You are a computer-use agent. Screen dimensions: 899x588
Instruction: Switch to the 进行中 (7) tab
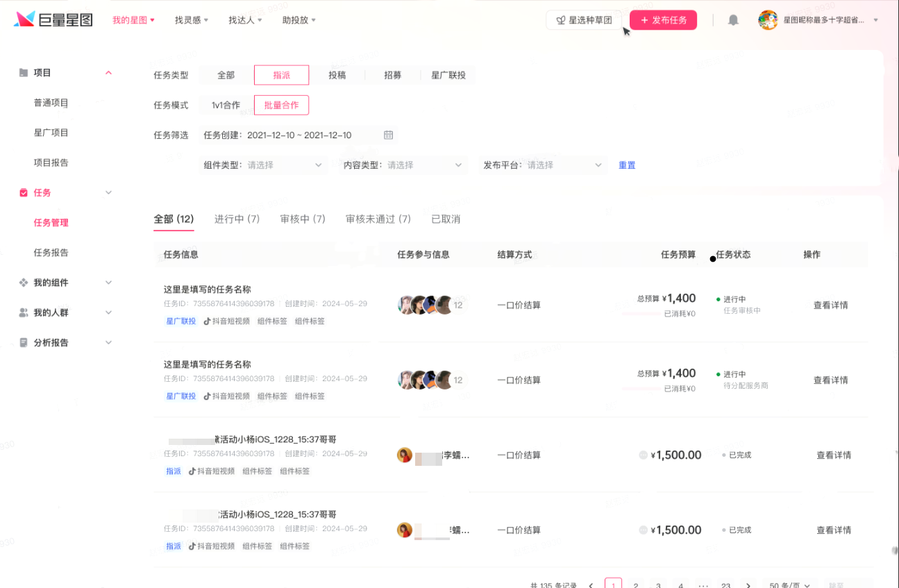point(237,219)
